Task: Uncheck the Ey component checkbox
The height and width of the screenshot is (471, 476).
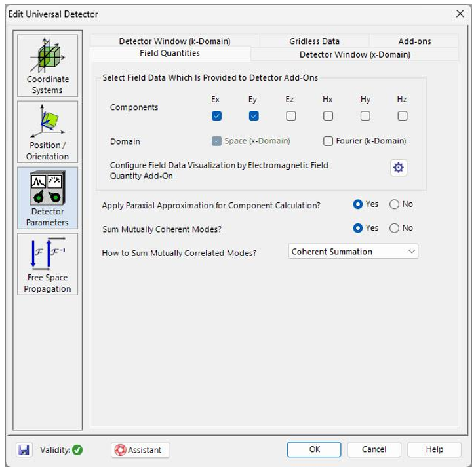Action: 254,116
